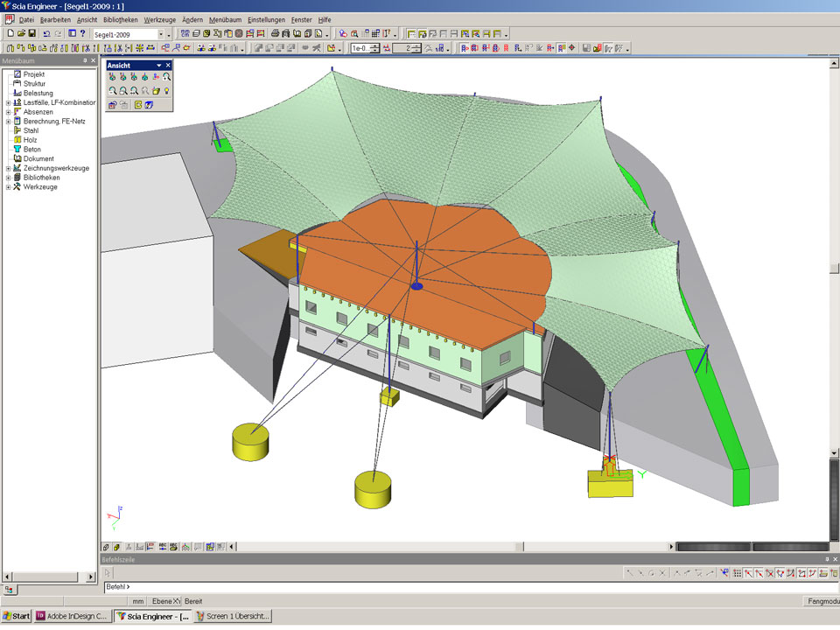Expand the Bibliotheken tree node
Viewport: 840px width, 630px height.
[x=8, y=178]
